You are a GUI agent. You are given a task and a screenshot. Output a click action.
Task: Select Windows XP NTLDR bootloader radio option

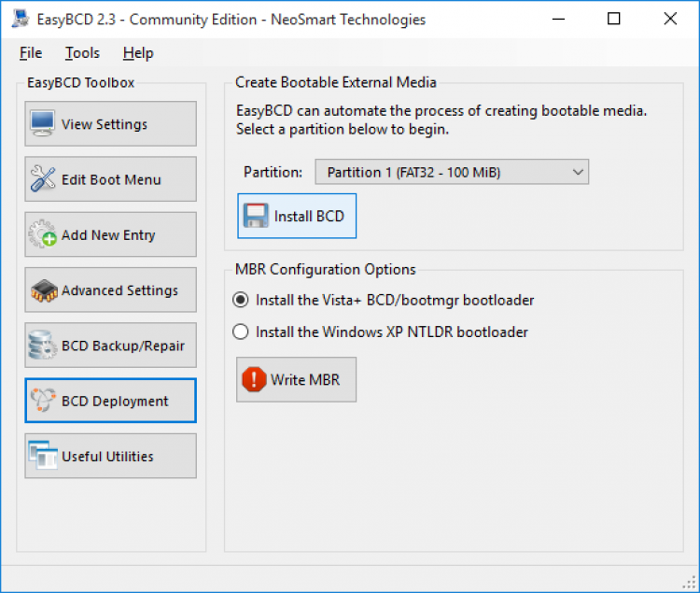point(241,332)
